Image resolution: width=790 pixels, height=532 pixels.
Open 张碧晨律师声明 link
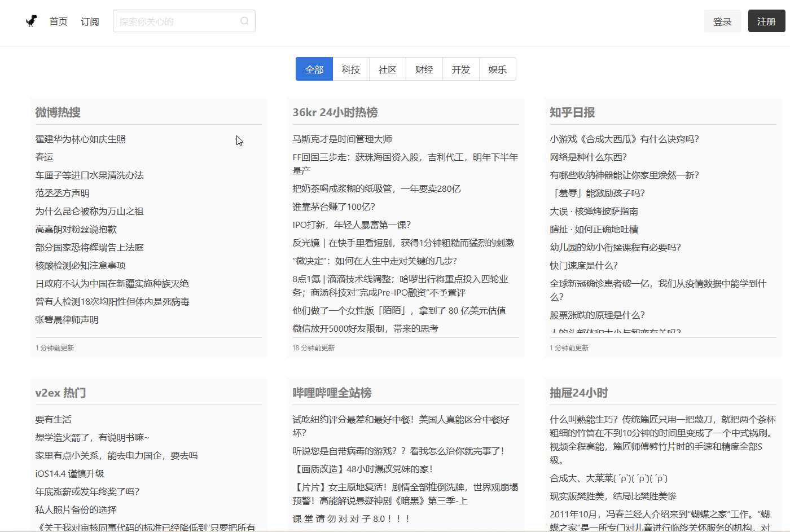[67, 320]
